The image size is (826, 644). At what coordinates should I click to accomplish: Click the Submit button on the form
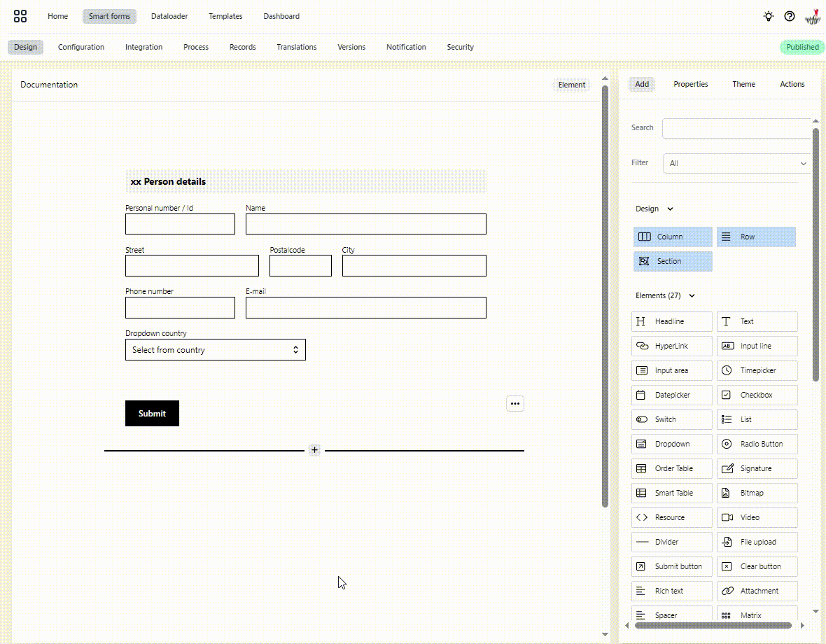pos(152,413)
